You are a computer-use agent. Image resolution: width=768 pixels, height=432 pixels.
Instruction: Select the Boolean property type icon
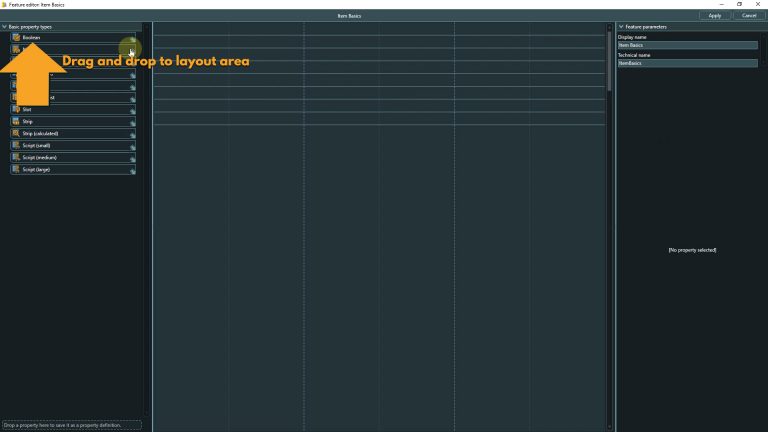click(x=16, y=37)
